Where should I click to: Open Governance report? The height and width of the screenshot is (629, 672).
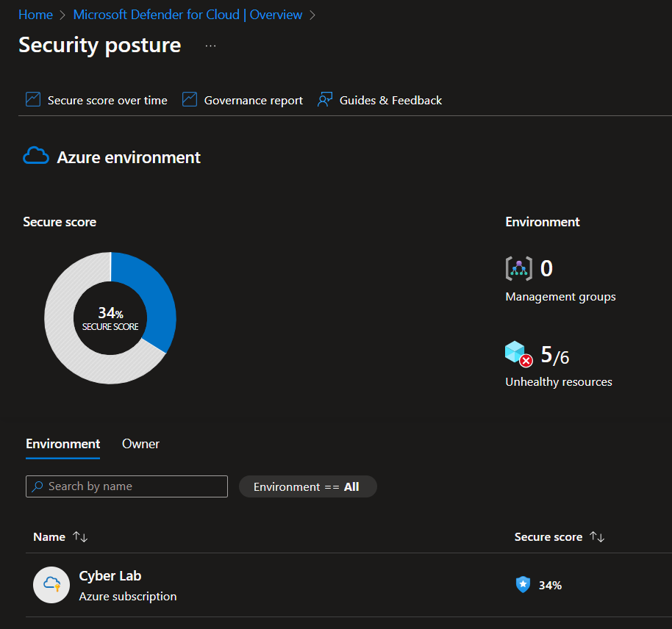pos(253,100)
